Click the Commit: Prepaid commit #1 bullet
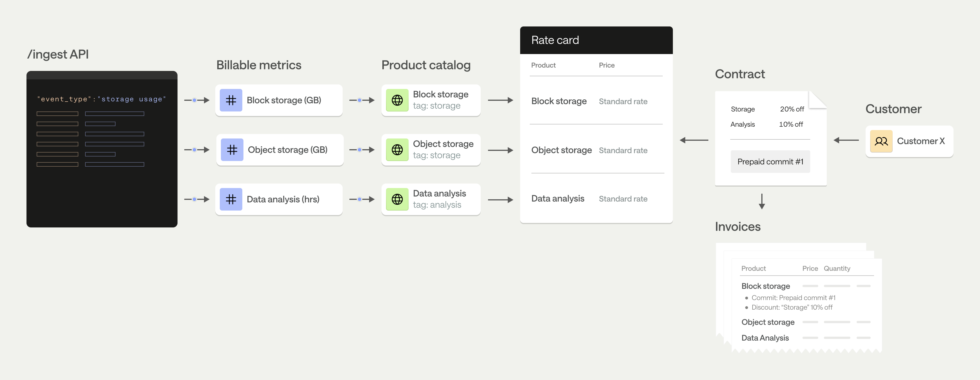The image size is (980, 380). point(793,298)
